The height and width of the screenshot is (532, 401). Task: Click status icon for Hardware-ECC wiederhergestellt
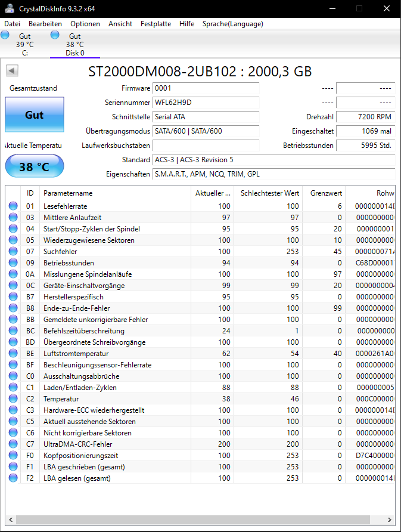[13, 410]
